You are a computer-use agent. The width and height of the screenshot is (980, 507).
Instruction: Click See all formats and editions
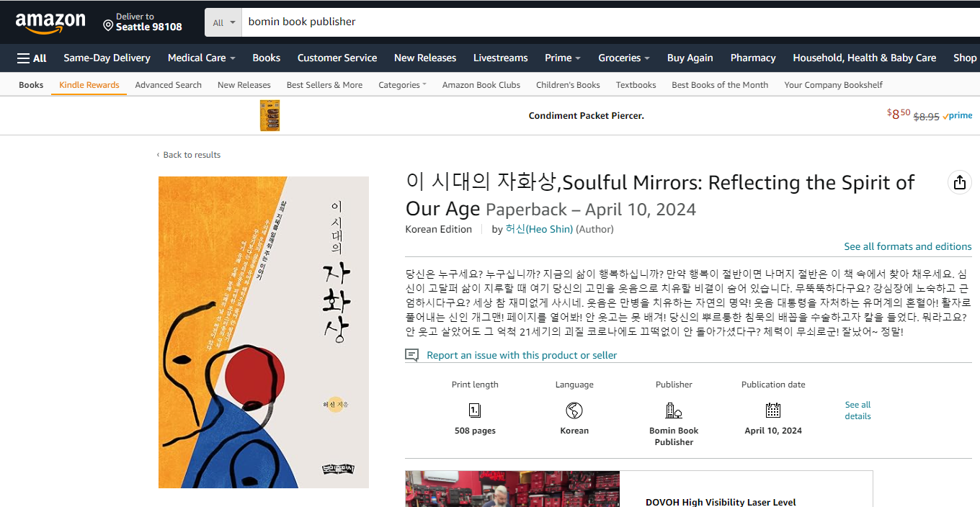(908, 246)
